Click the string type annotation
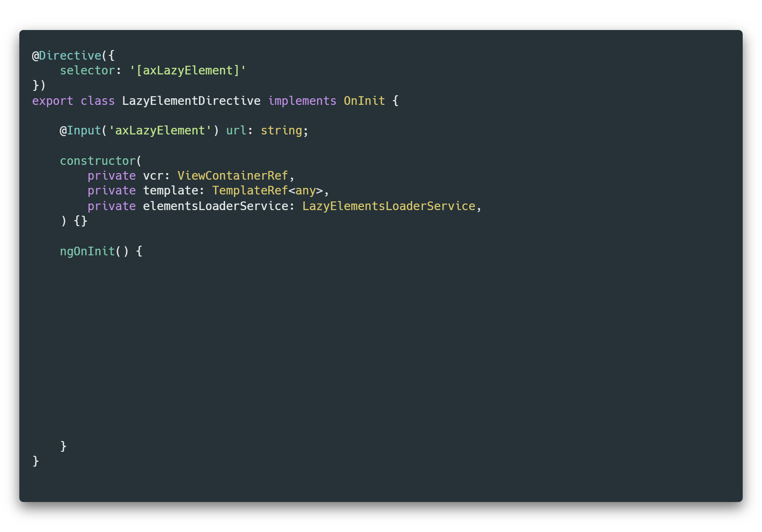Screen dimensions: 762x532 click(282, 131)
